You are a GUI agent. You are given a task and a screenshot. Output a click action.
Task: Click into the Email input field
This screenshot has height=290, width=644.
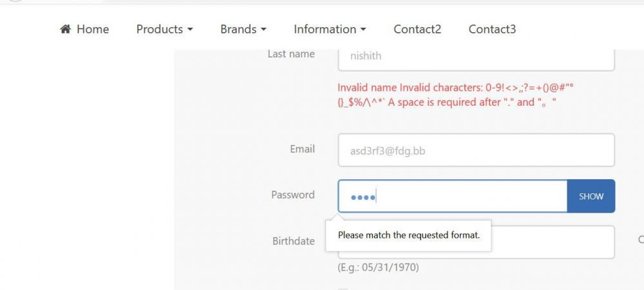[475, 150]
